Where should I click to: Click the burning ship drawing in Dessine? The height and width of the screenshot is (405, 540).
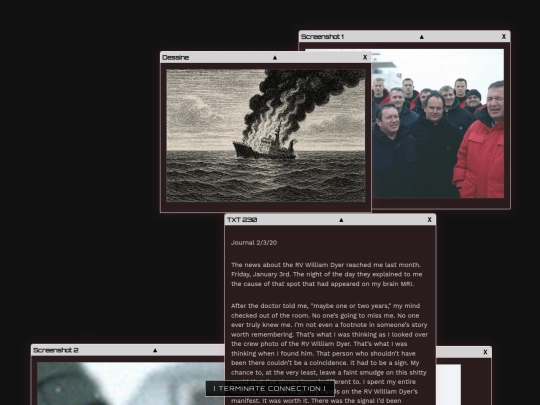coord(266,136)
